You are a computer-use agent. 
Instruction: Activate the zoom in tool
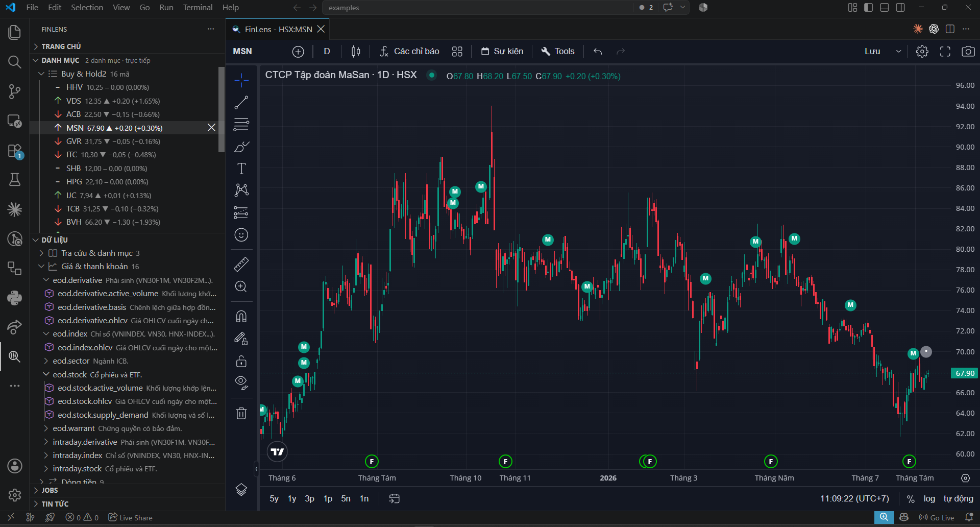(x=241, y=286)
